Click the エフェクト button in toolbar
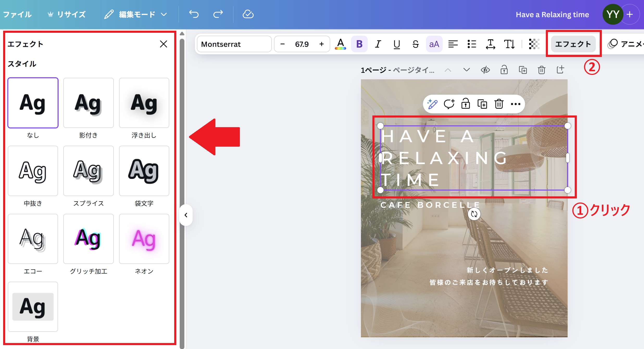 573,44
